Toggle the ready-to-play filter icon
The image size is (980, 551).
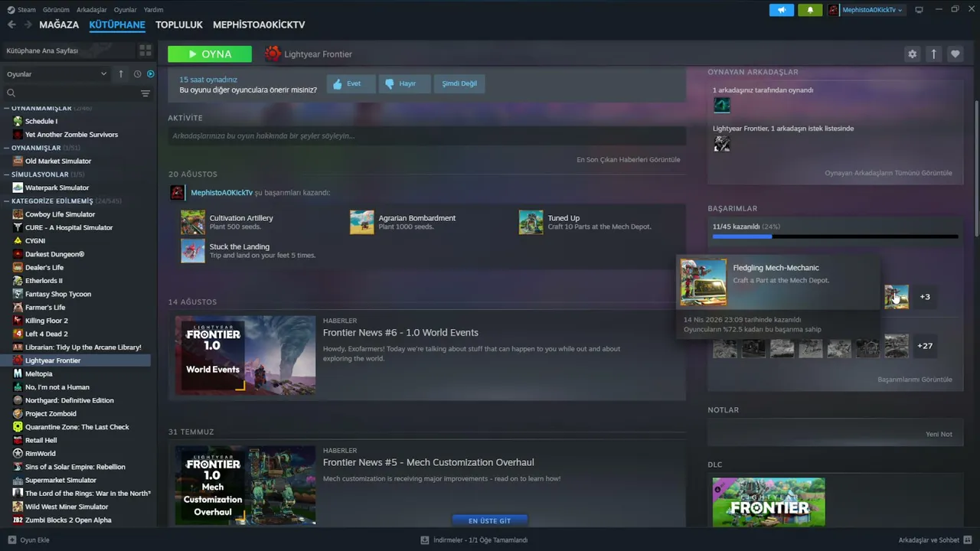pos(150,73)
